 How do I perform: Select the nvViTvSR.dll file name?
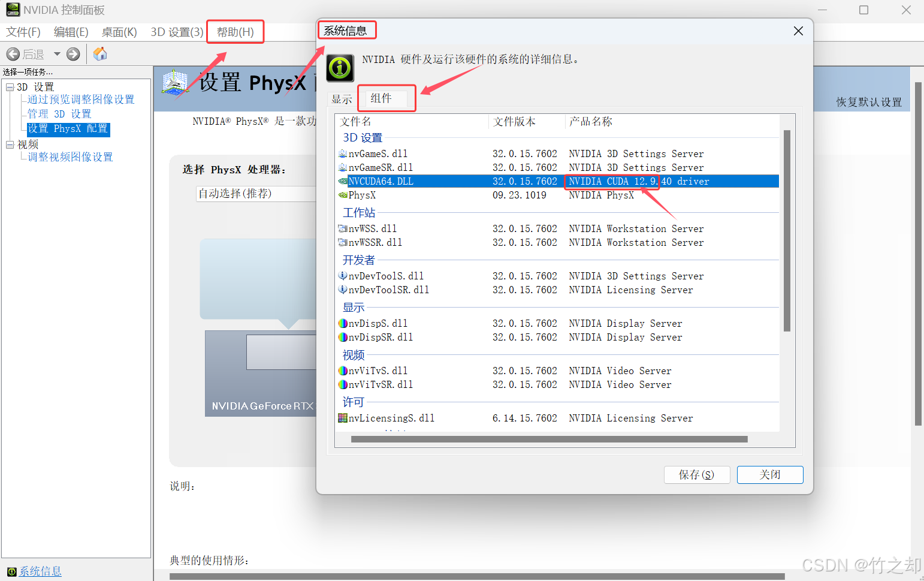click(x=381, y=384)
